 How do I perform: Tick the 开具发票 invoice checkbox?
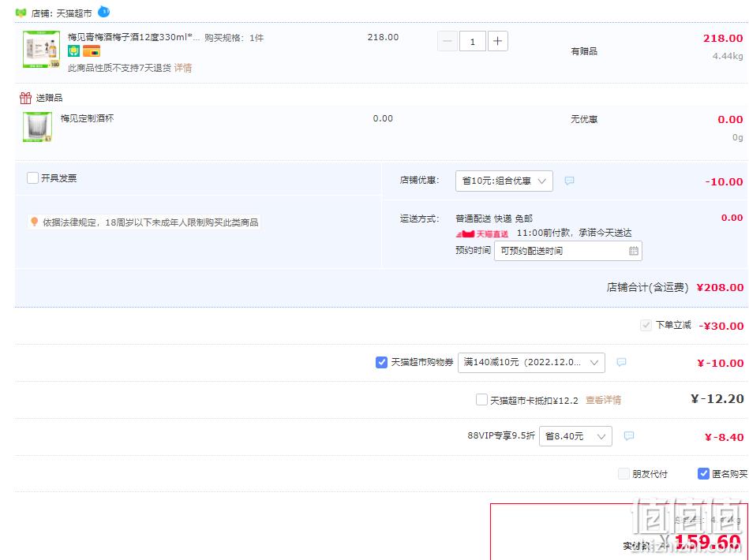32,178
